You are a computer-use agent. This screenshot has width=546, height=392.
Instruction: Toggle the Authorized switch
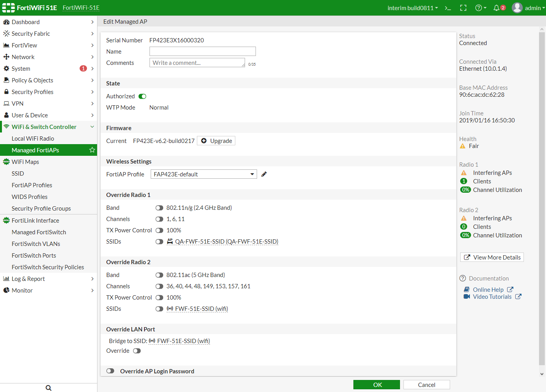[x=143, y=96]
